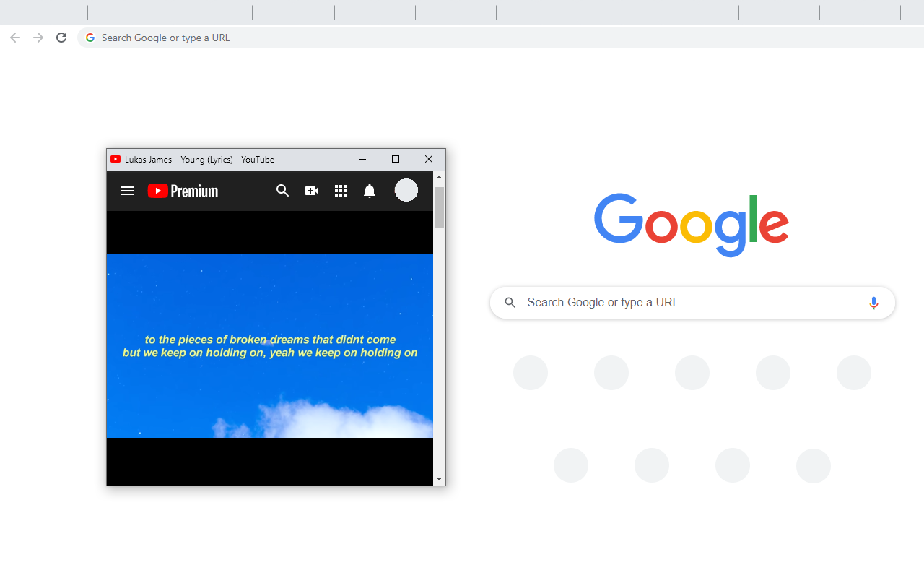Click the magnifier icon in Google search box
Screen dimensions: 924x578
click(510, 303)
